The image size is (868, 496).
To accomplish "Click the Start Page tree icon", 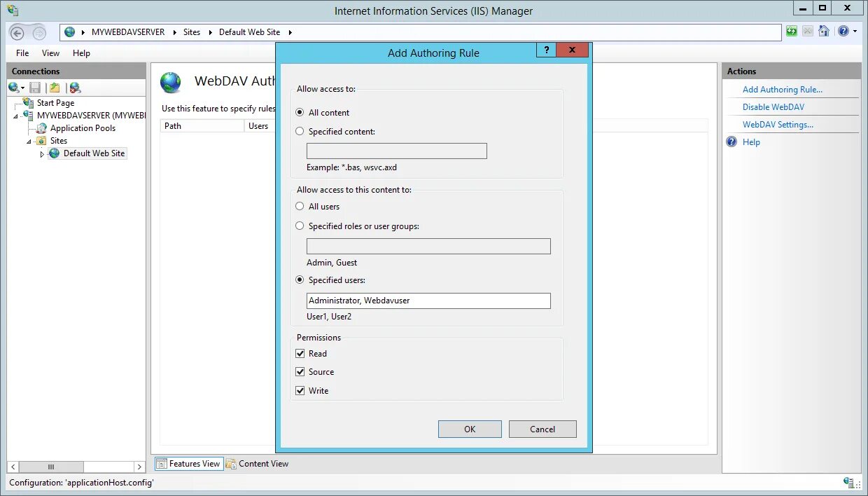I will click(x=29, y=103).
